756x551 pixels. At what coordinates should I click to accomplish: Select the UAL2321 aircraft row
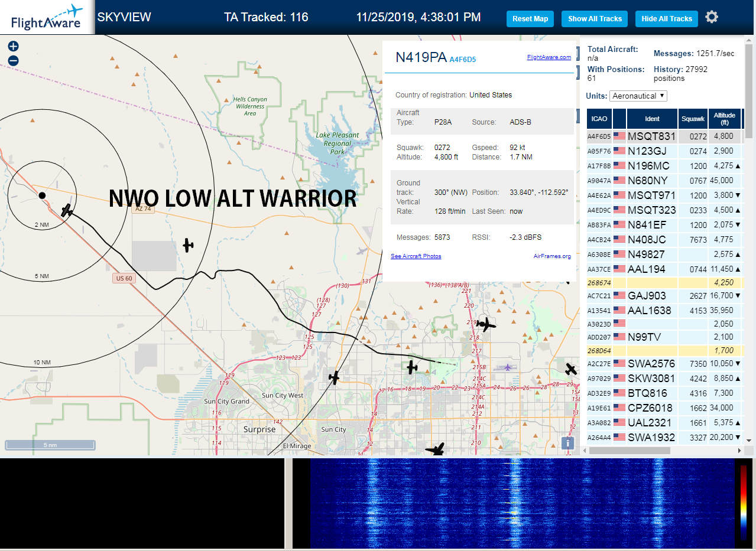coord(664,423)
